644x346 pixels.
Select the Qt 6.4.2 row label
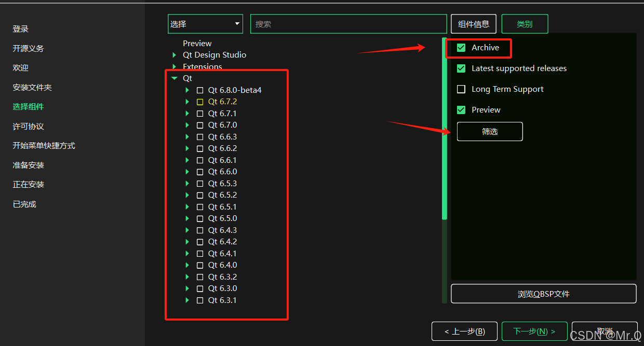click(222, 242)
